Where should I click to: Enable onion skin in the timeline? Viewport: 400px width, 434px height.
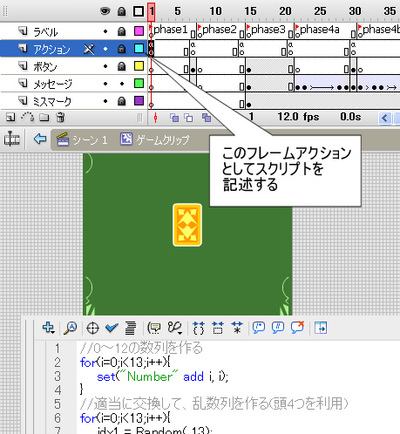(174, 117)
